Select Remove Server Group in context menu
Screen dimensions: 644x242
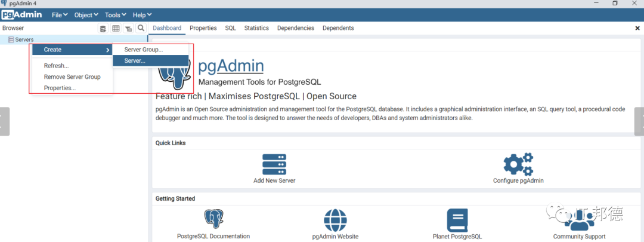[72, 76]
